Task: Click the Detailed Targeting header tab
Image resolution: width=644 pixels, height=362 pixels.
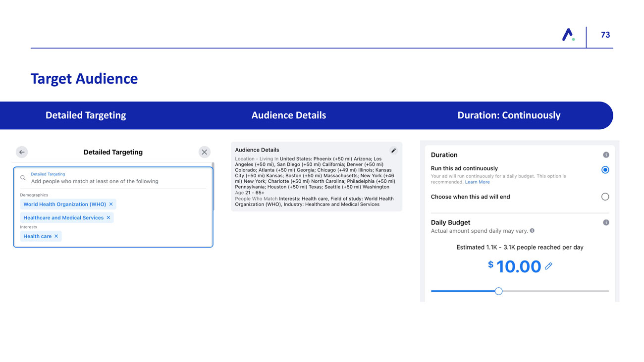Action: (x=86, y=115)
